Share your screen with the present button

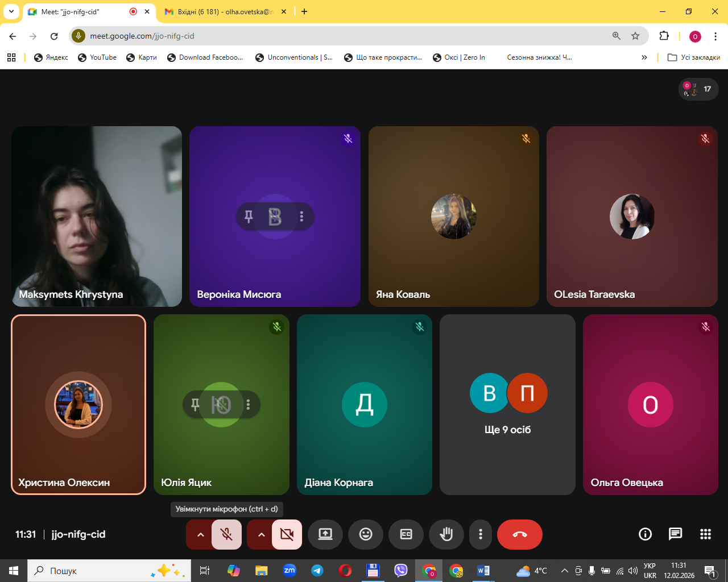(x=325, y=534)
